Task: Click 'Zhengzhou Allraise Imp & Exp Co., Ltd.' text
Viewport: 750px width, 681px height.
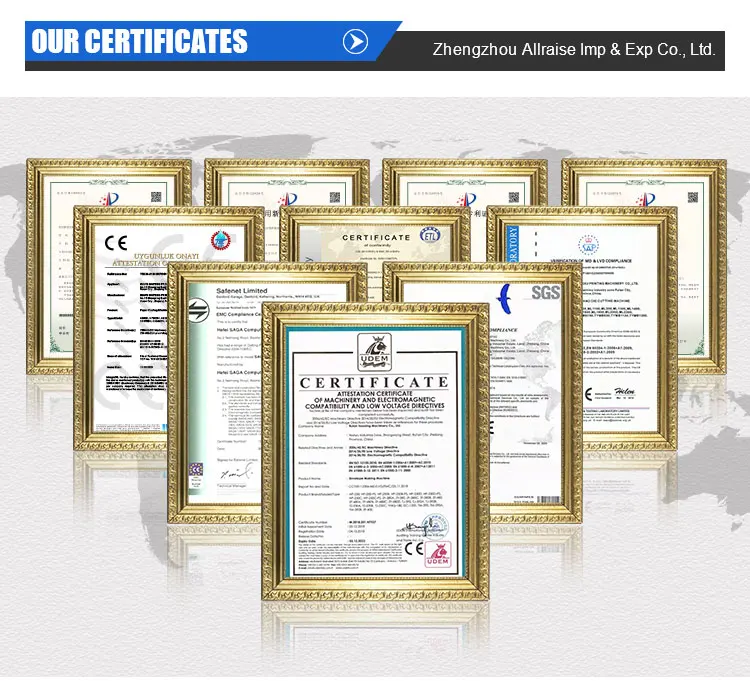Action: [x=574, y=50]
